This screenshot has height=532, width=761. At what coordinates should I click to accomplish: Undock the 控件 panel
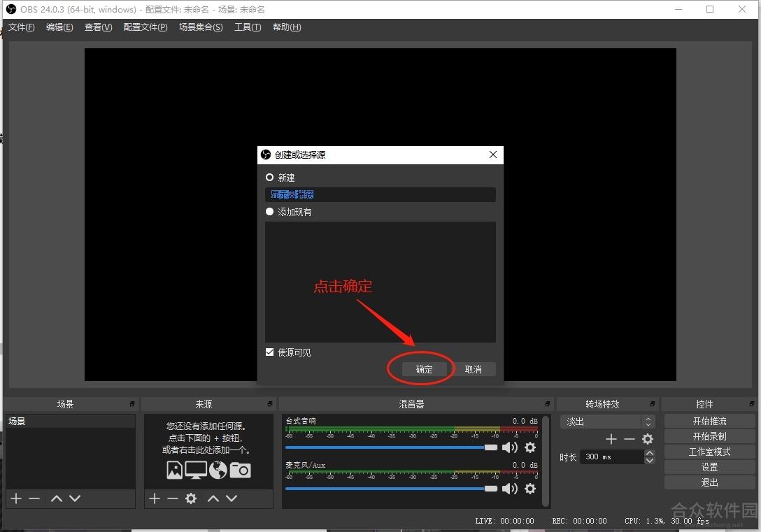[752, 404]
